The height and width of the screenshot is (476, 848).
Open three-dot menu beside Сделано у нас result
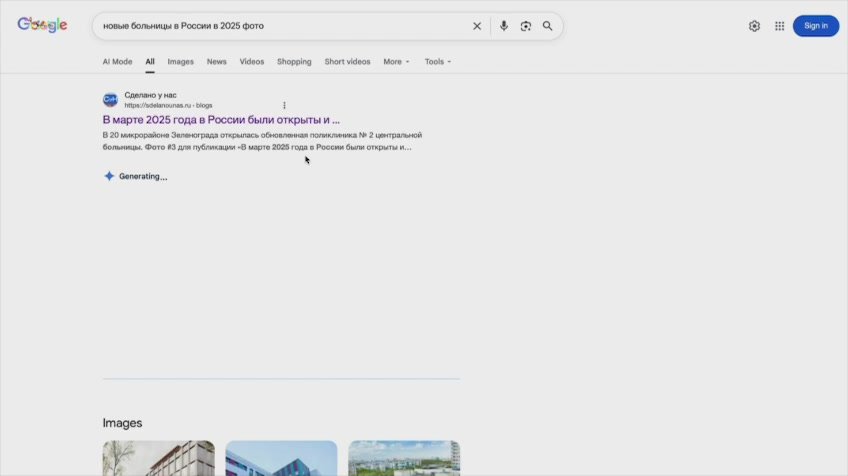click(284, 105)
